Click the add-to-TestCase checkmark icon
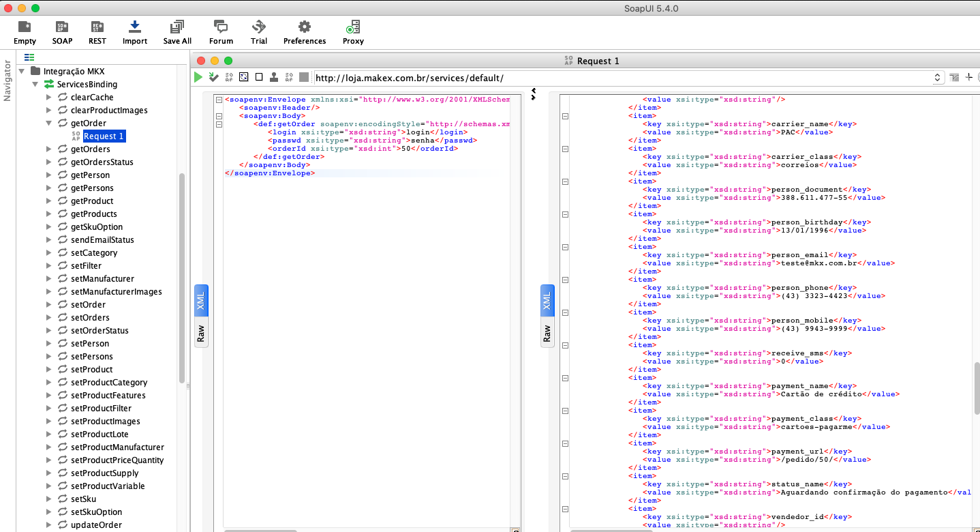980x532 pixels. [x=213, y=77]
